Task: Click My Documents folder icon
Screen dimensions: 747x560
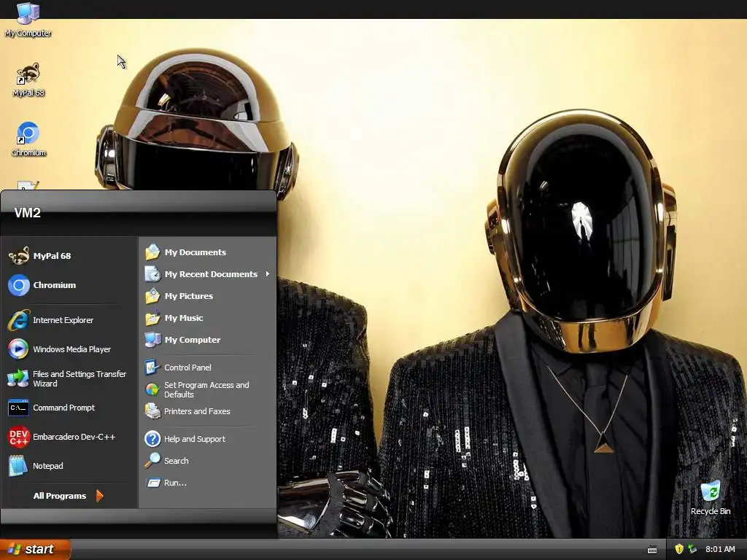Action: coord(152,252)
